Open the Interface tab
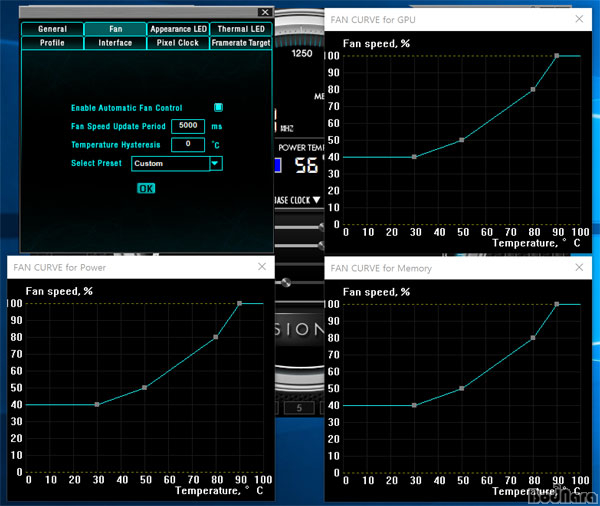 click(115, 43)
